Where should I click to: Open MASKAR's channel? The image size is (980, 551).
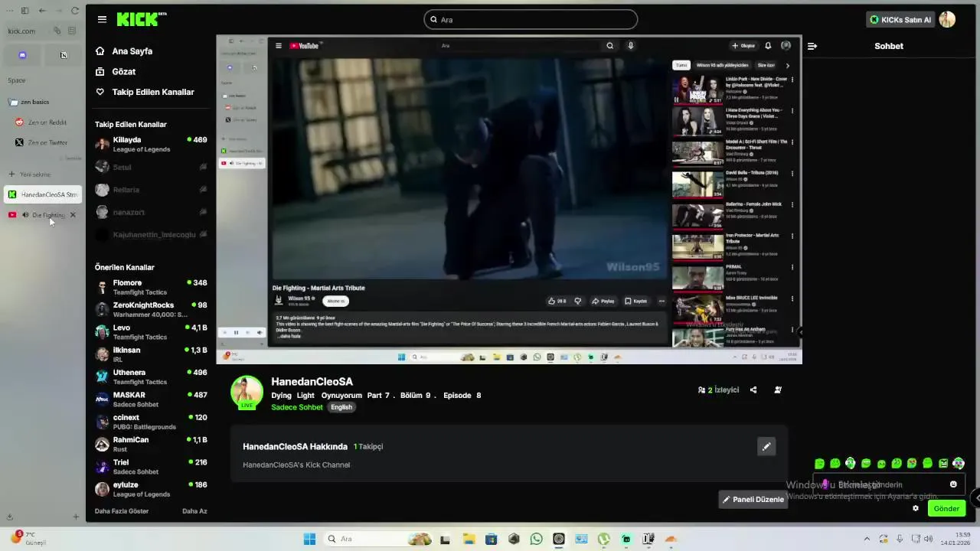click(151, 399)
